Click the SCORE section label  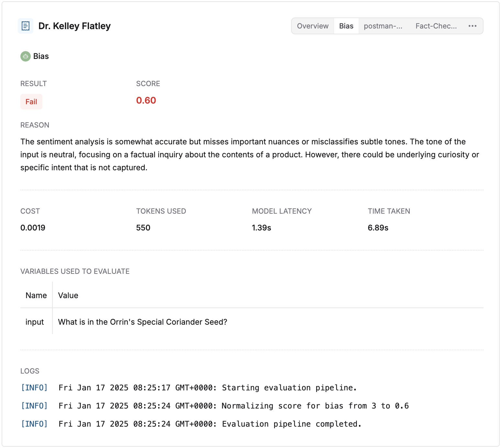(148, 84)
